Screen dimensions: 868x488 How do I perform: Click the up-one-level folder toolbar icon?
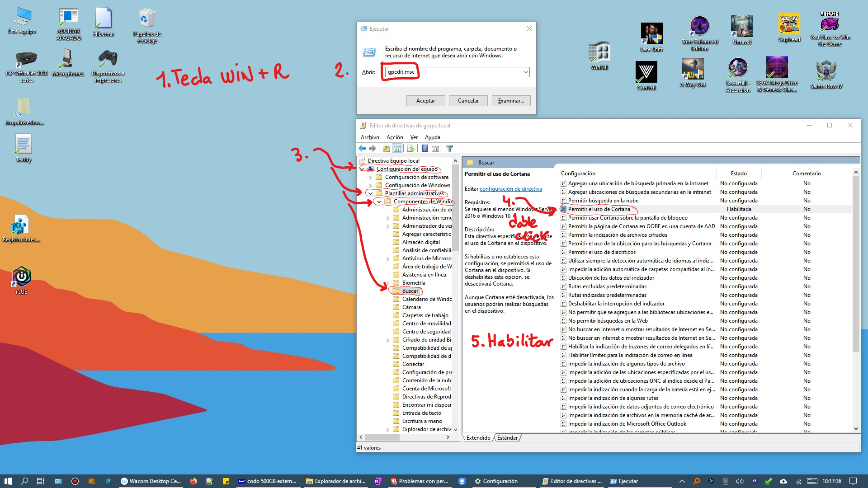tap(386, 148)
